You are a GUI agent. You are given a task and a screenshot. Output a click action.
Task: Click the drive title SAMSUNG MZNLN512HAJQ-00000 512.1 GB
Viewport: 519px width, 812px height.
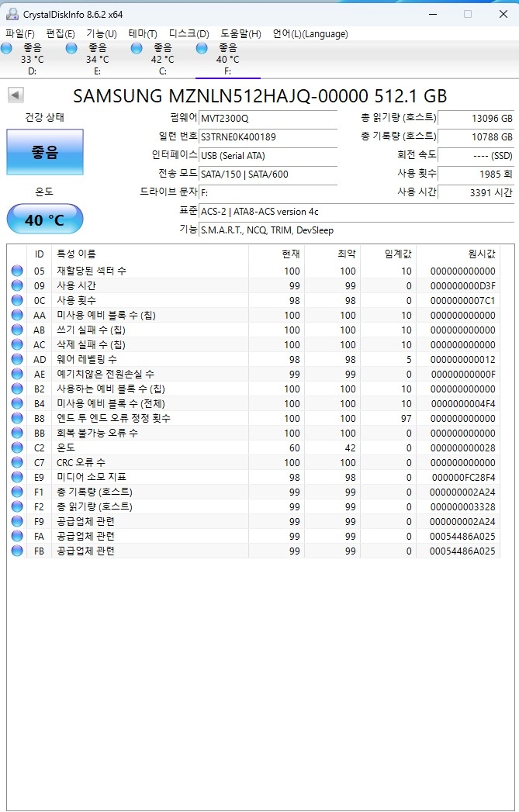coord(260,96)
